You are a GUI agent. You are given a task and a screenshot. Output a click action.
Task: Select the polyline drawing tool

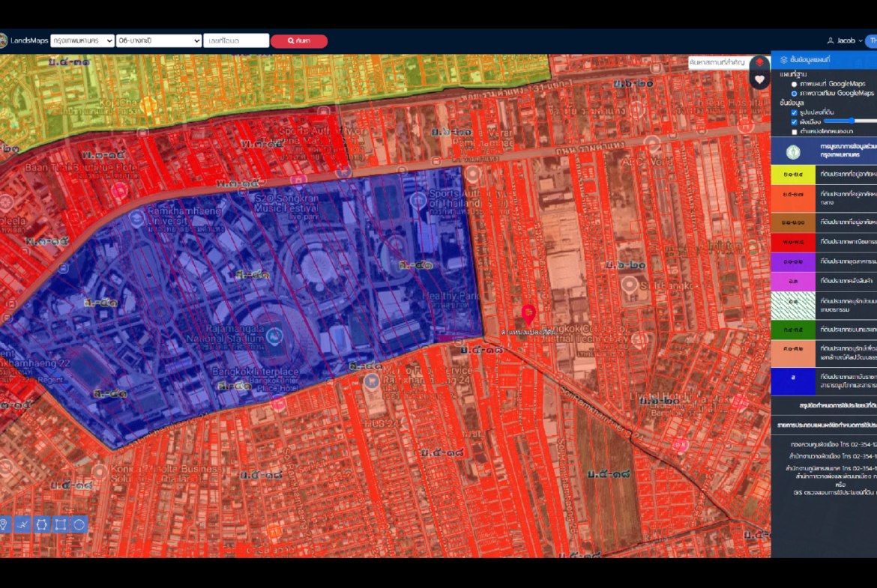click(x=22, y=524)
